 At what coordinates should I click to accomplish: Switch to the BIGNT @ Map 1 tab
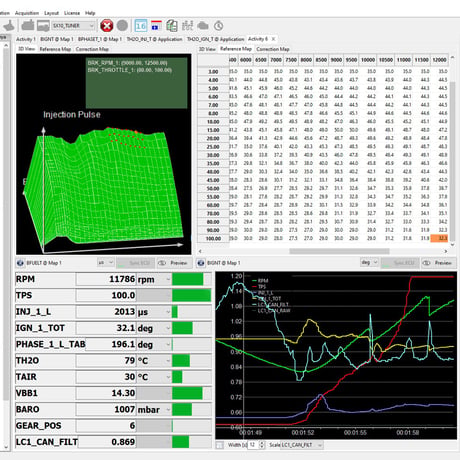57,39
